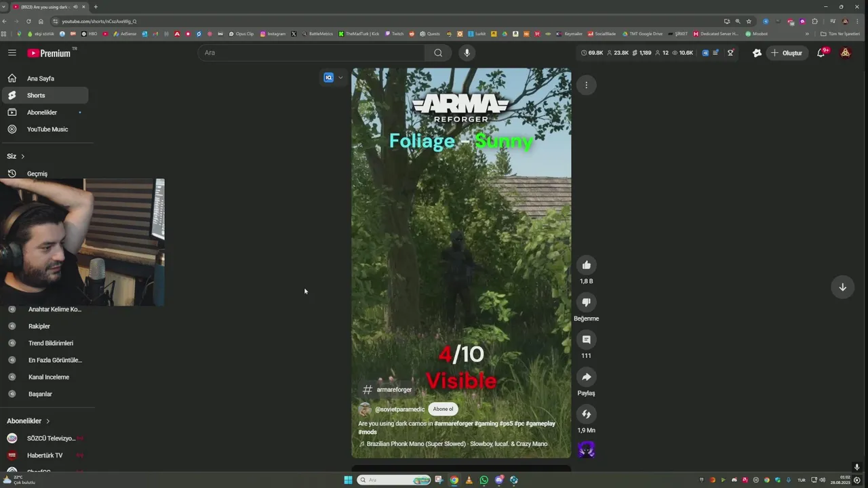Open Instagram bookmark
Image resolution: width=868 pixels, height=488 pixels.
[273, 33]
